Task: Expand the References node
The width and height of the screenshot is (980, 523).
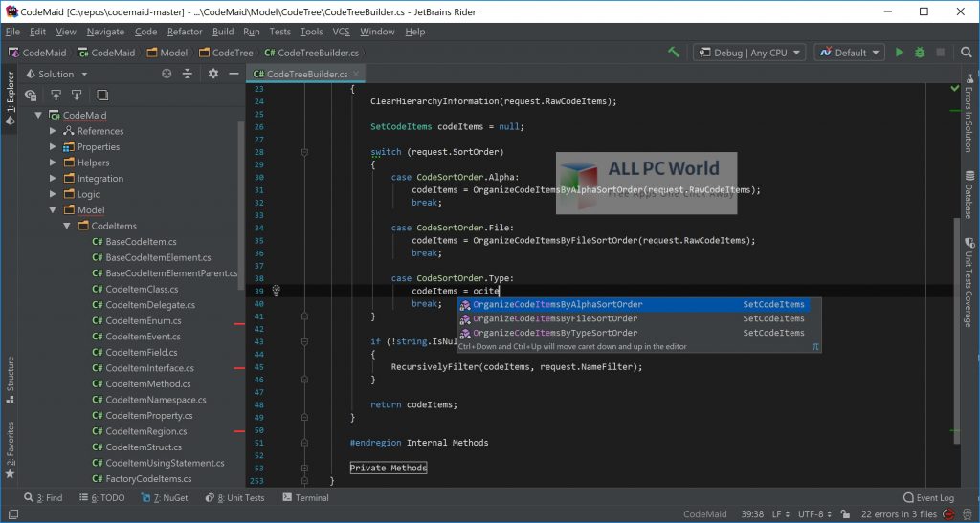Action: pyautogui.click(x=53, y=130)
